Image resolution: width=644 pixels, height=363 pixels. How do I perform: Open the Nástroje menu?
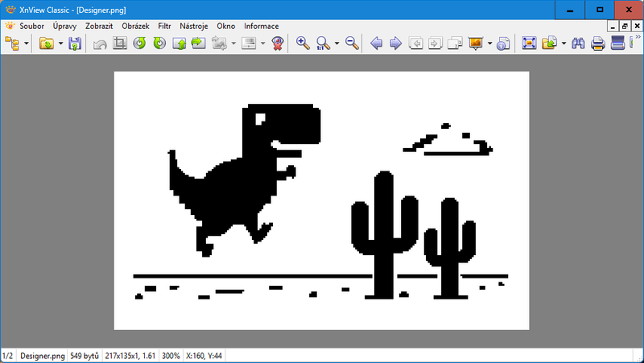pyautogui.click(x=194, y=26)
